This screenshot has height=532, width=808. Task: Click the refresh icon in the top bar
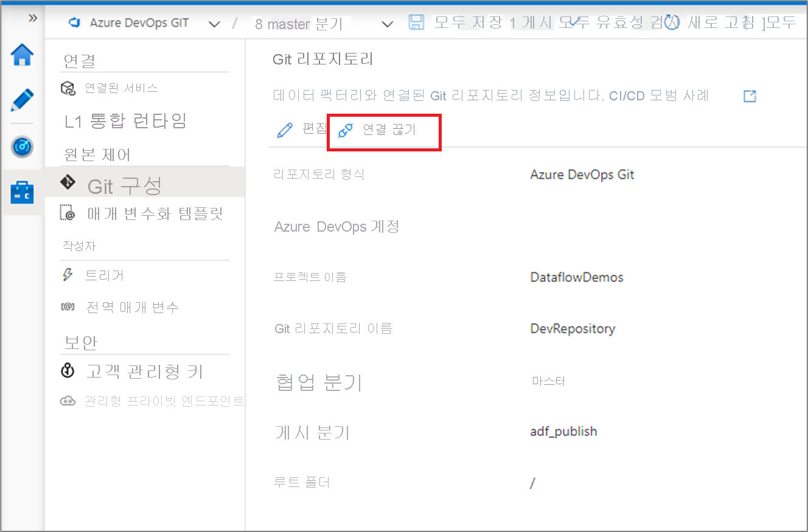[x=672, y=23]
